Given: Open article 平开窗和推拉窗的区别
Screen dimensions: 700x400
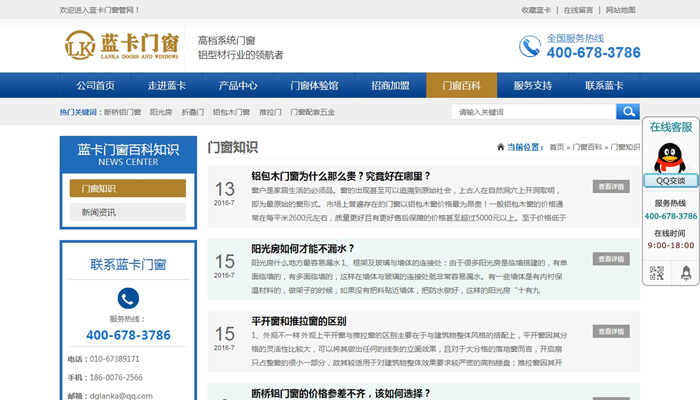Looking at the screenshot, I should (299, 321).
